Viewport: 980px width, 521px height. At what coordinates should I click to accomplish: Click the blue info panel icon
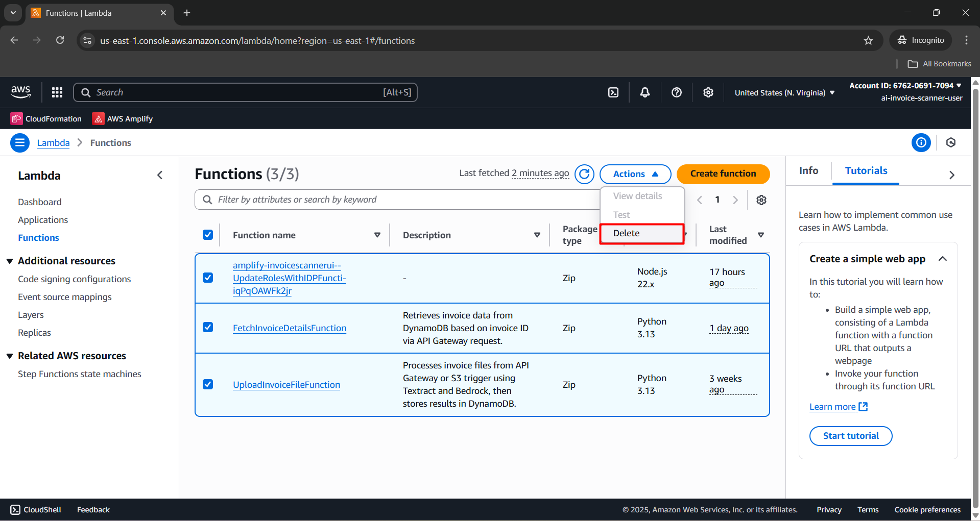921,143
